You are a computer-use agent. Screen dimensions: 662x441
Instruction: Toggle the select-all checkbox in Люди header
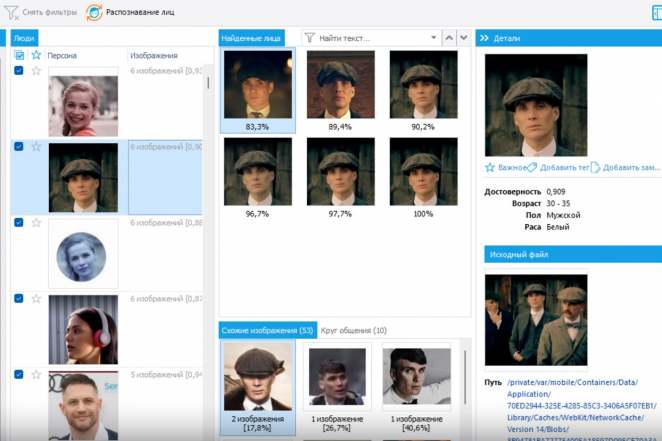[20, 55]
